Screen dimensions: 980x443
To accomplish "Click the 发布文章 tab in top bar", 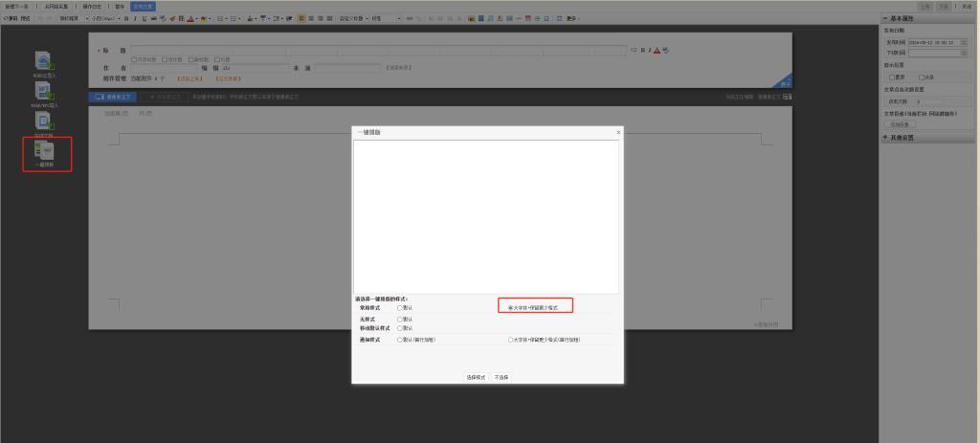I will point(143,6).
